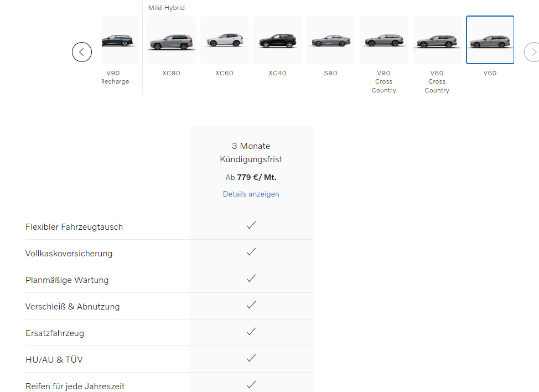Viewport: 539px width, 392px height.
Task: Click the V90 Recharge label
Action: (x=116, y=78)
